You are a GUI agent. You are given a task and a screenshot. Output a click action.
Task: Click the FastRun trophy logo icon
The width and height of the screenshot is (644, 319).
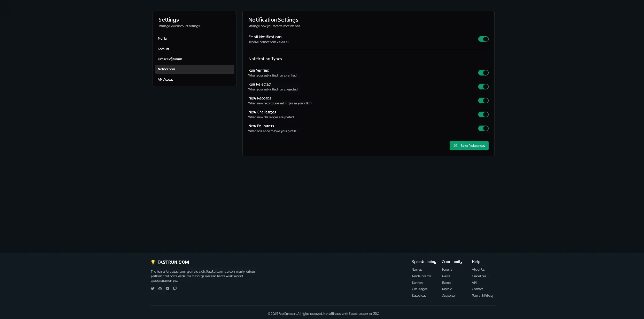[x=153, y=262]
